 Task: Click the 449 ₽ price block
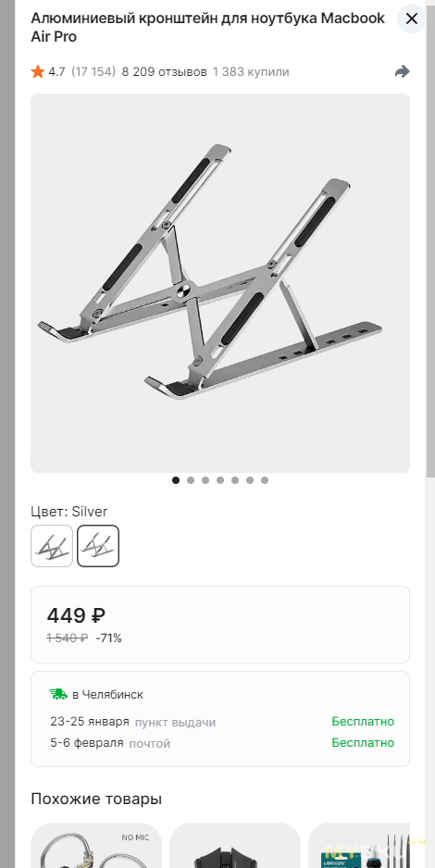[220, 625]
